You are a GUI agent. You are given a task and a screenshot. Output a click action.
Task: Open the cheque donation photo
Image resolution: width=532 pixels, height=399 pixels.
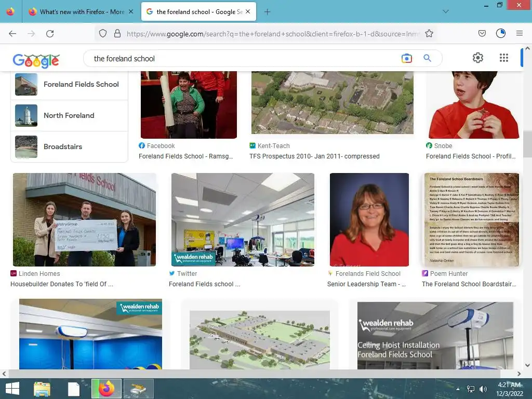coord(84,220)
